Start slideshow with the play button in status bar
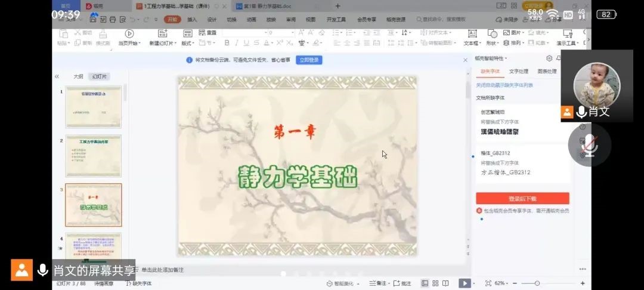Viewport: 644px width, 290px height. (463, 283)
